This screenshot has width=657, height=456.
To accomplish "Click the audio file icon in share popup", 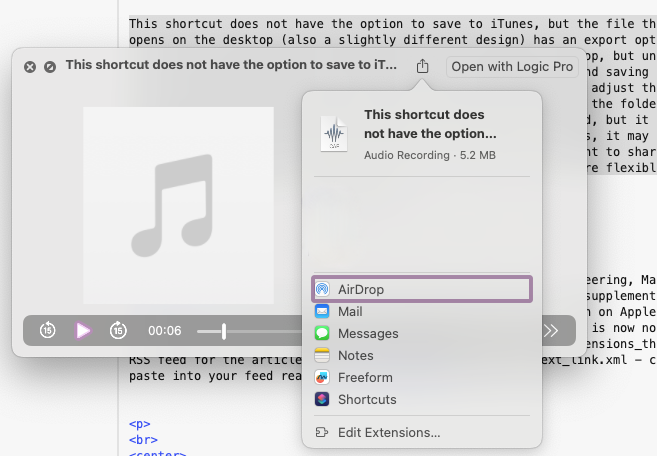I will [334, 134].
